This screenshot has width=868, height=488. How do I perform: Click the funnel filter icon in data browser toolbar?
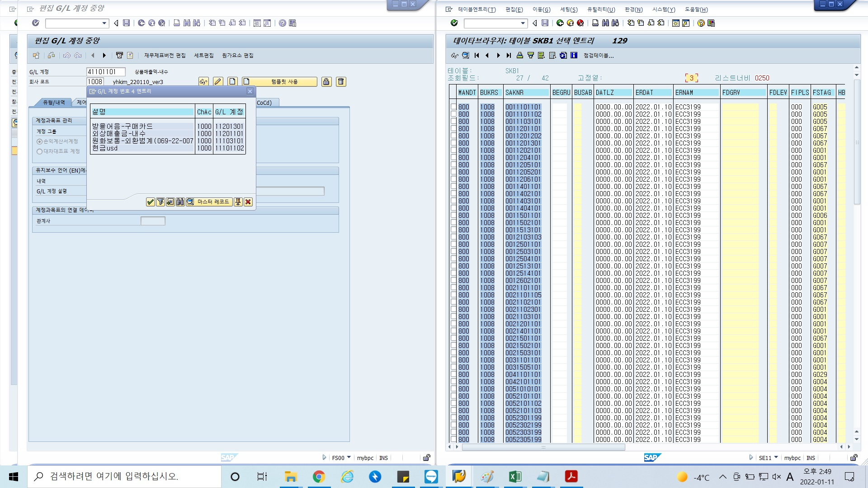pos(531,56)
